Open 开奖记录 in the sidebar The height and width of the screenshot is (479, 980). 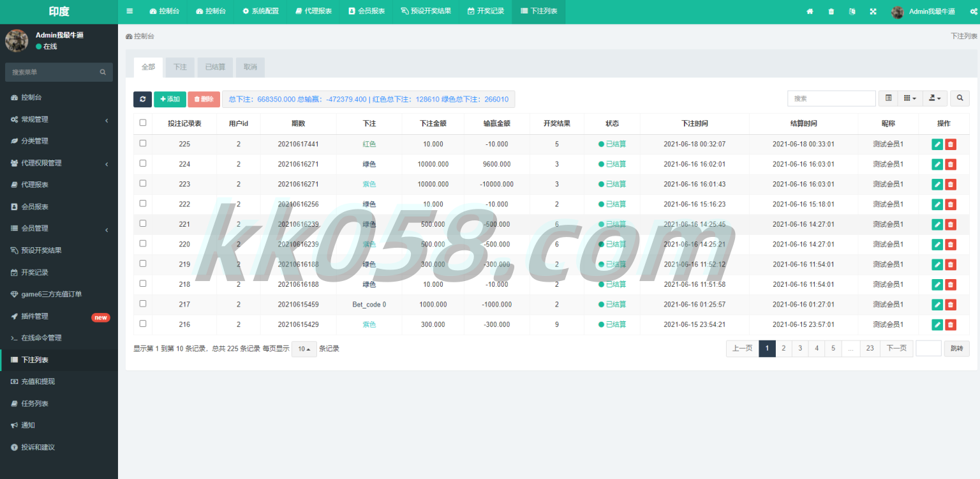[x=59, y=272]
